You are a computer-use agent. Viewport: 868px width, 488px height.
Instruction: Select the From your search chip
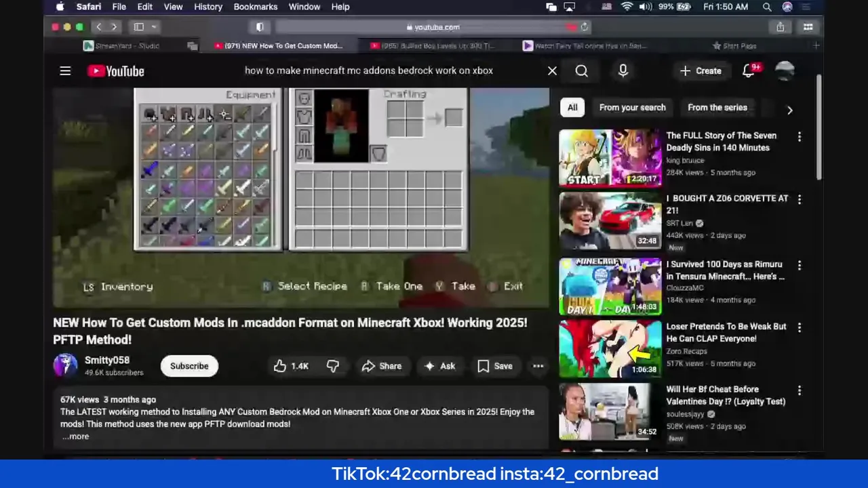pyautogui.click(x=633, y=107)
